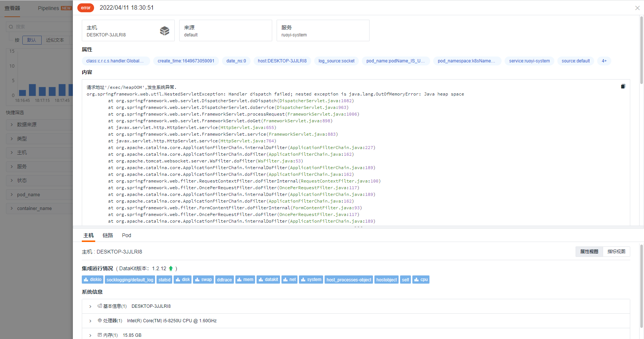
Task: Click the cpu collector tag
Action: pyautogui.click(x=421, y=280)
